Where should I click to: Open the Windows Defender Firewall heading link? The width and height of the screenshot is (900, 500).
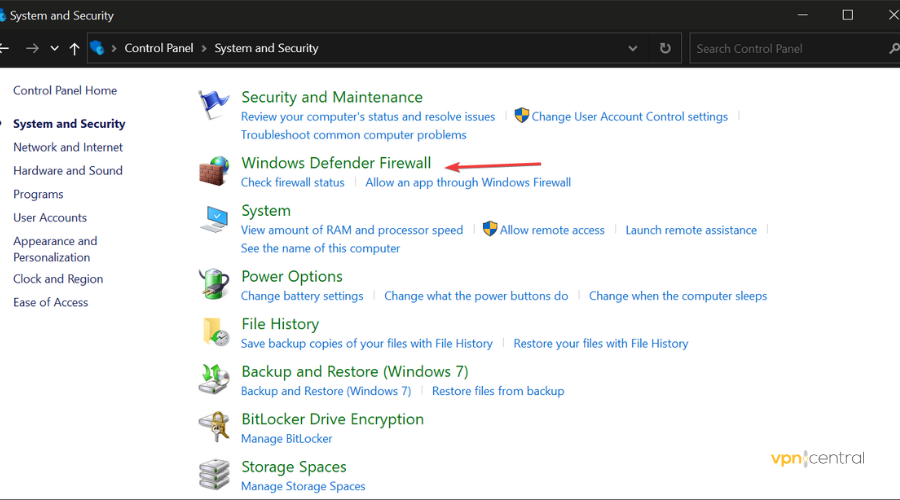click(336, 163)
